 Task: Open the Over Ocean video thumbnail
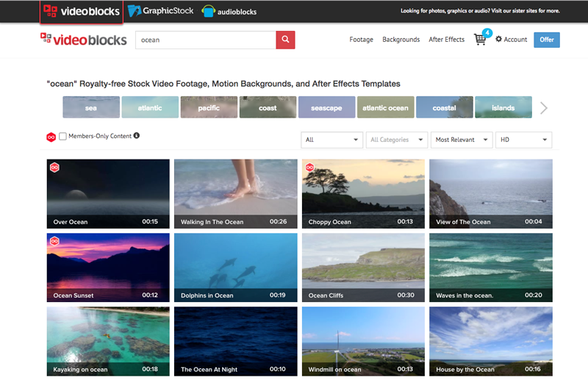[x=108, y=193]
